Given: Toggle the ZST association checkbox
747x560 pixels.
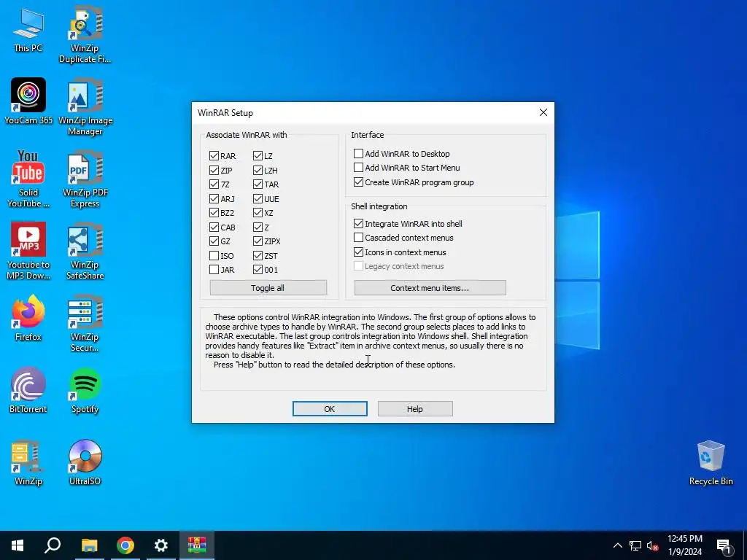Looking at the screenshot, I should 258,256.
